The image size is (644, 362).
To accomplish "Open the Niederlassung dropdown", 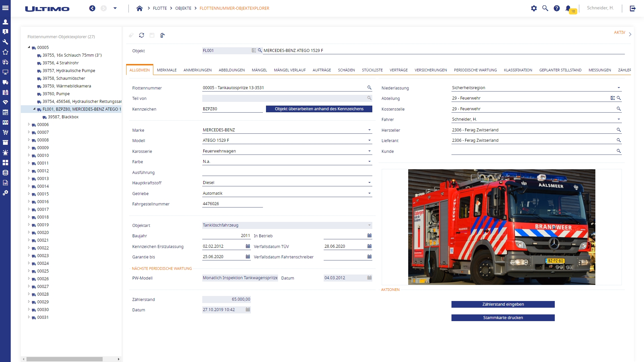I will click(619, 88).
